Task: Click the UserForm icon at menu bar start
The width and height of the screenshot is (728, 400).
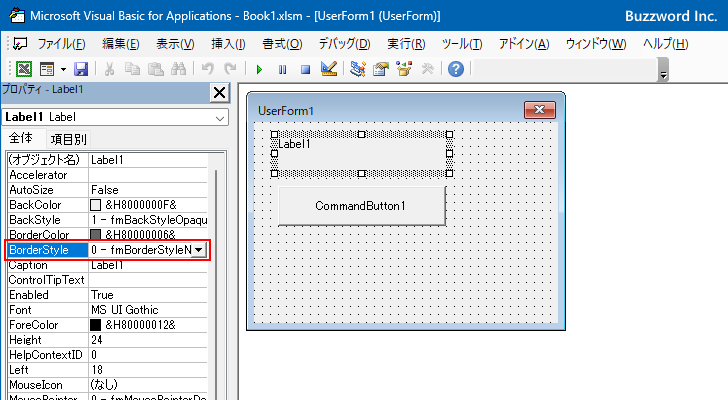Action: coord(20,44)
